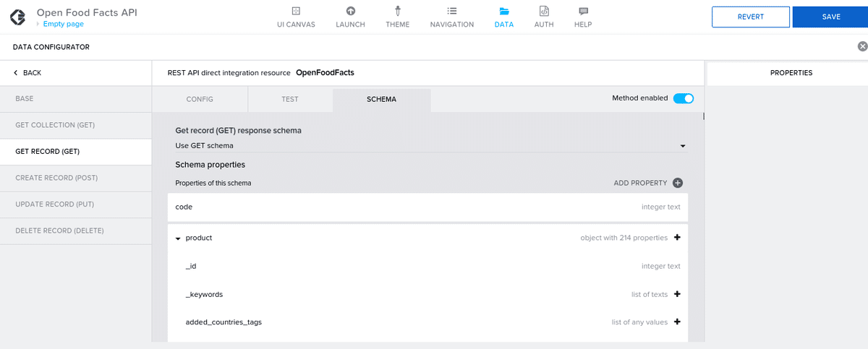868x349 pixels.
Task: Click 'object with 214 properties' text
Action: (624, 238)
